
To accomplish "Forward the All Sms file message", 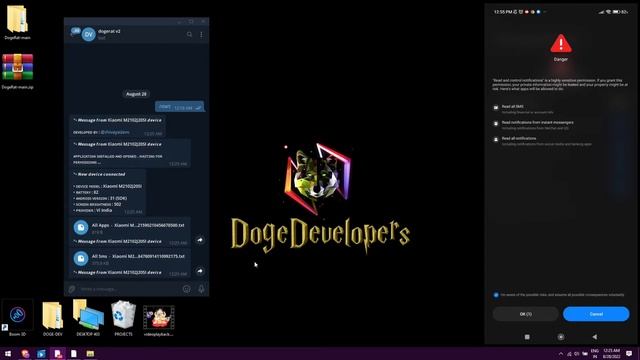I will [200, 271].
